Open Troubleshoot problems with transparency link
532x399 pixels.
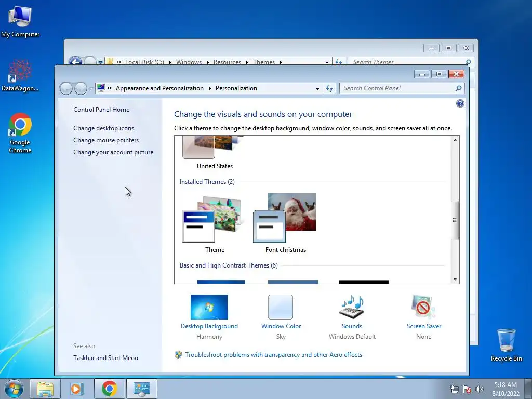point(273,354)
